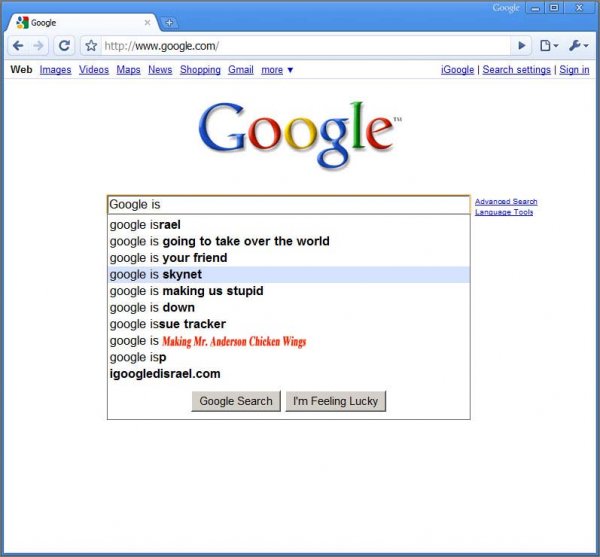
Task: Click the search box containing 'Google is'
Action: pyautogui.click(x=289, y=205)
